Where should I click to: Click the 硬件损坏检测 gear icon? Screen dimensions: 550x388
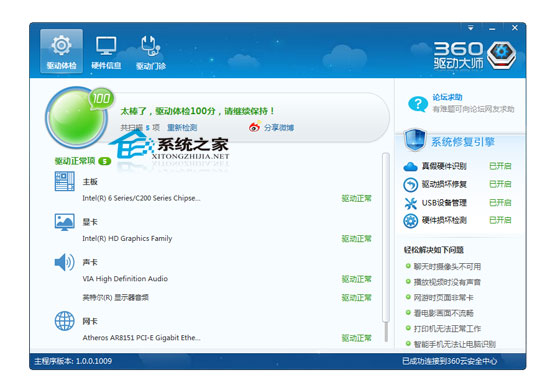click(410, 221)
